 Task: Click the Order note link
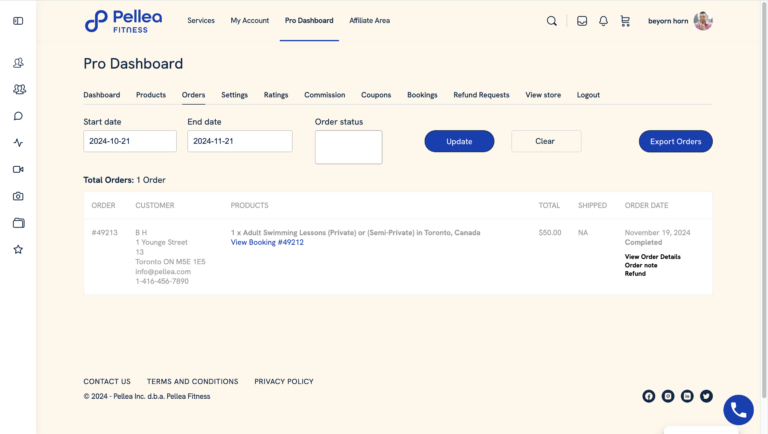(641, 265)
